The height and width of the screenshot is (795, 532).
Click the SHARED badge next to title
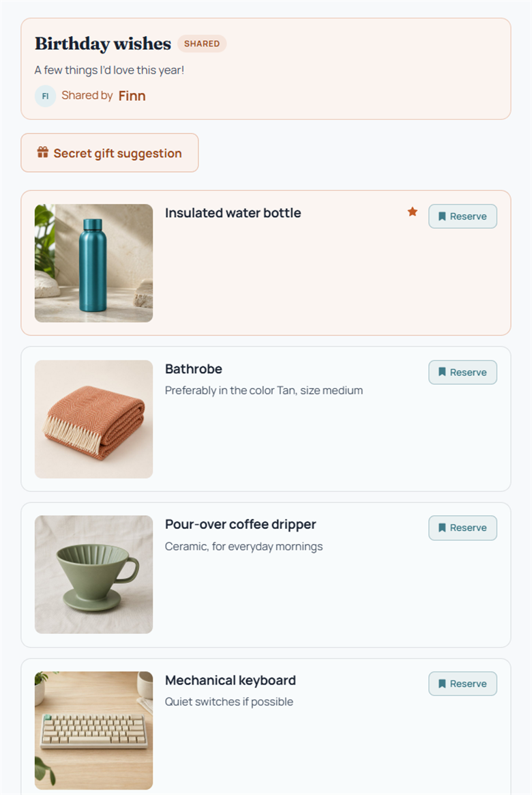click(202, 44)
